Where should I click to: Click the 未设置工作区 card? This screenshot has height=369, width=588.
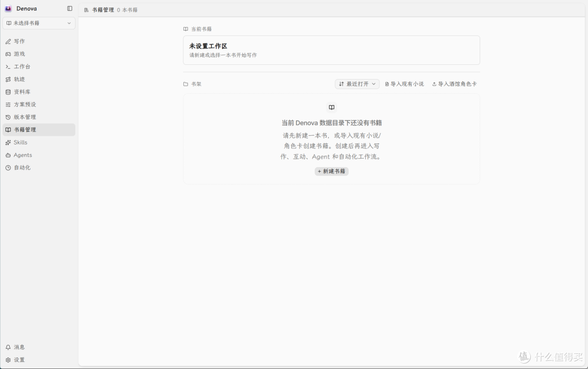(332, 50)
